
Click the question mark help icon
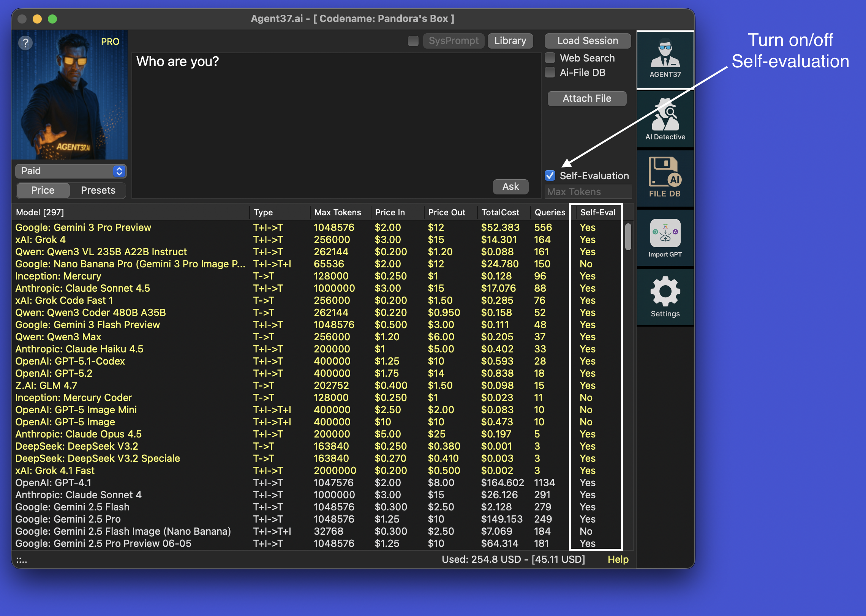point(25,43)
